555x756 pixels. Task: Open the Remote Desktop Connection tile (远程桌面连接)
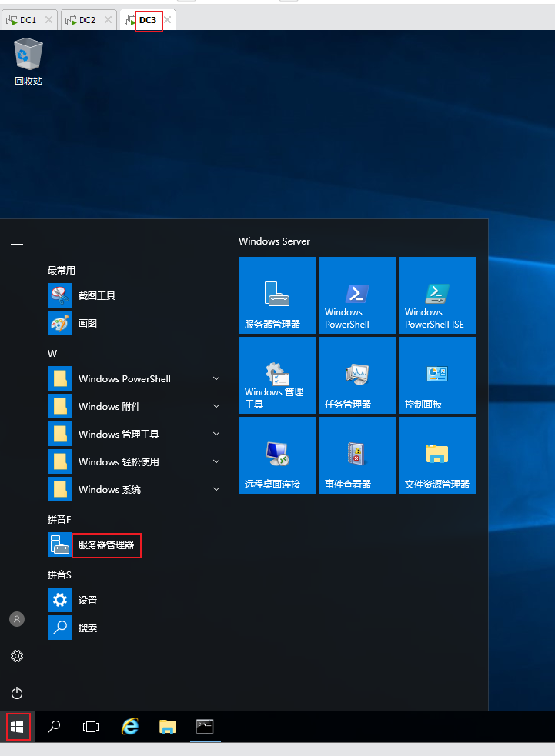[x=277, y=455]
